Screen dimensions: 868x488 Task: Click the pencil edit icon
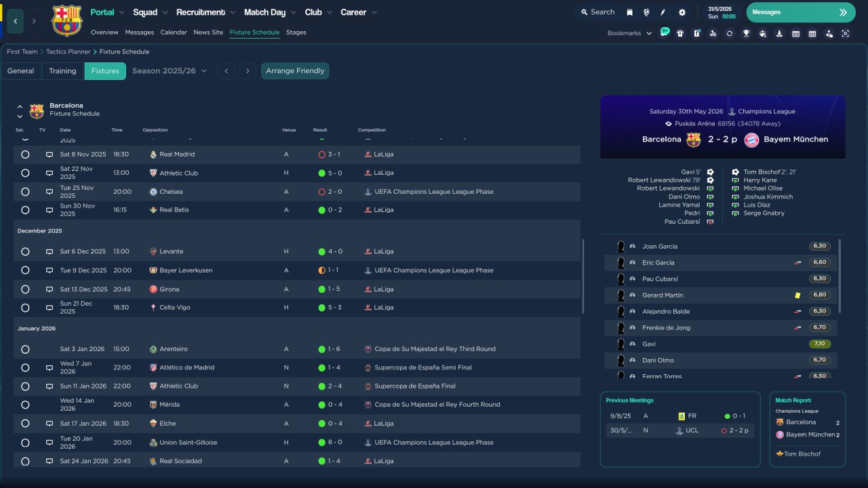[x=663, y=12]
